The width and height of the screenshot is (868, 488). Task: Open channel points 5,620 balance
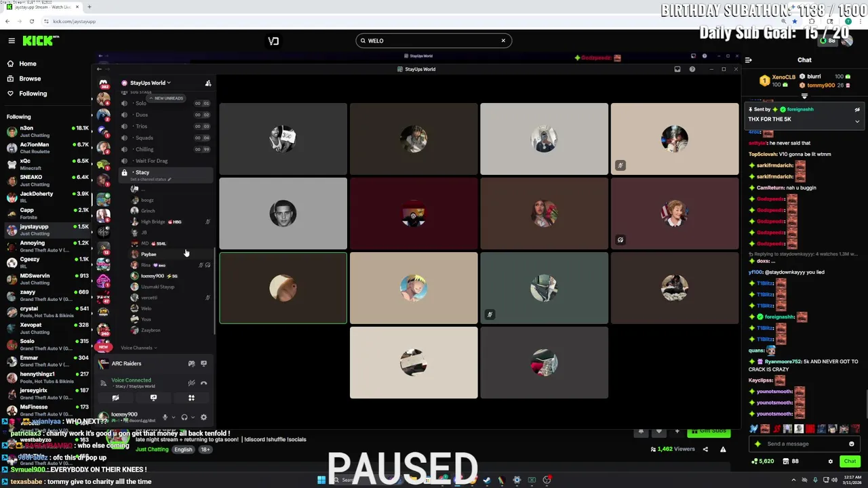[x=763, y=462]
